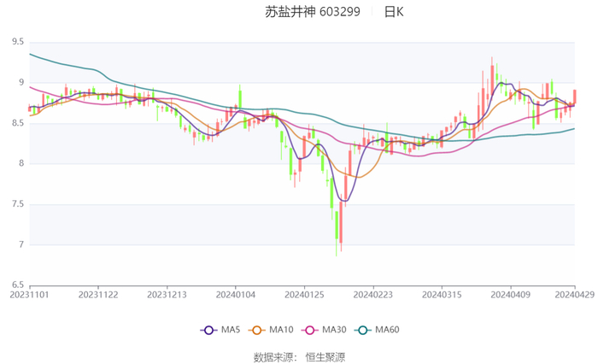Click the 8 price level axis label

[21, 163]
